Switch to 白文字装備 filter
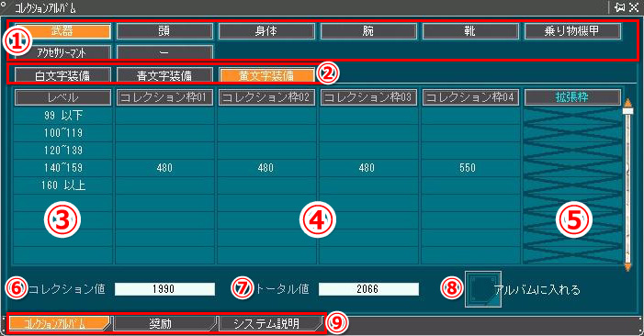The width and height of the screenshot is (644, 336). (62, 75)
